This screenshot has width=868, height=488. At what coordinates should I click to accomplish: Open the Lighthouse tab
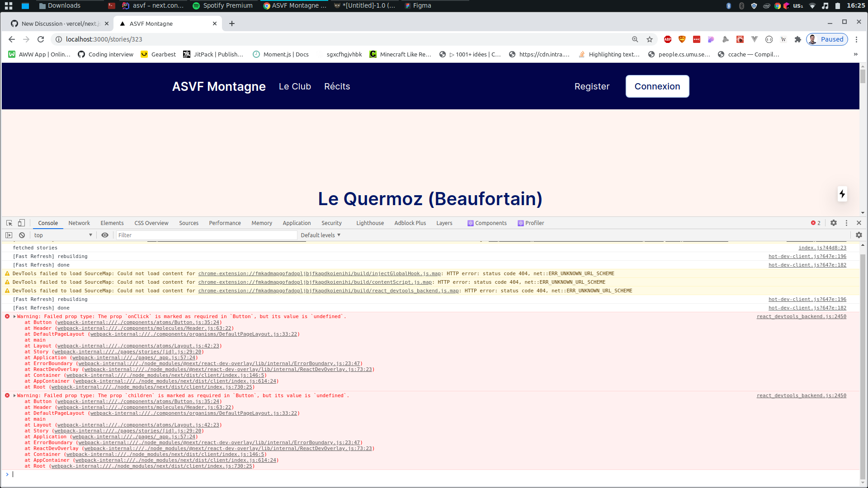370,223
